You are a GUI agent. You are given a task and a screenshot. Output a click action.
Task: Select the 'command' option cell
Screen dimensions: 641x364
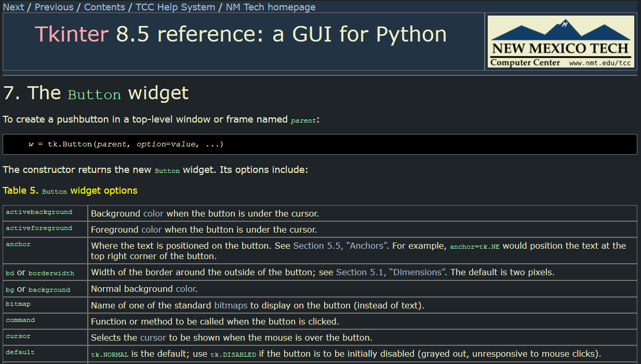[x=46, y=321]
